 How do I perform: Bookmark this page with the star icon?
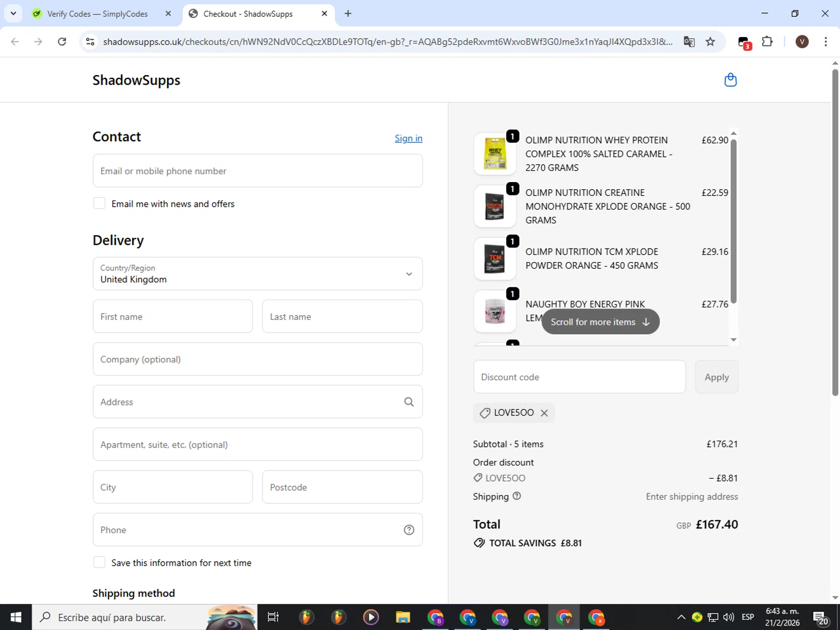(710, 41)
